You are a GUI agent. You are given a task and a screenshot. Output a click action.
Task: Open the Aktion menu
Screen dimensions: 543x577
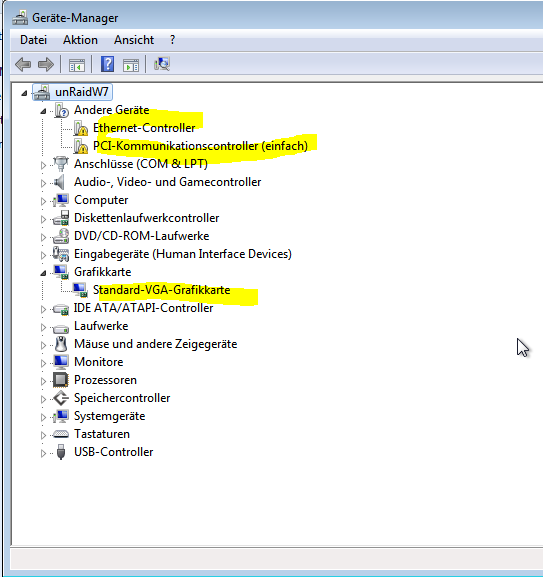80,40
